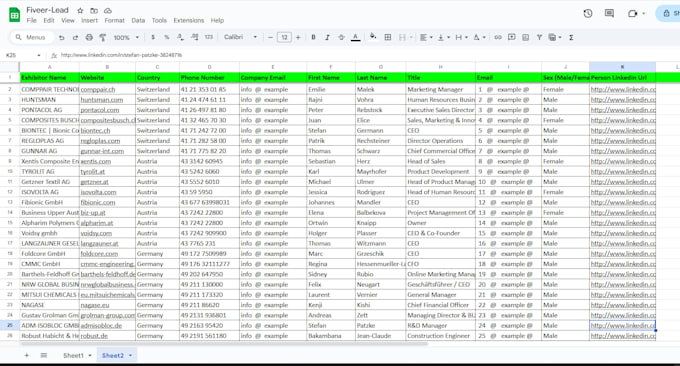Screen dimensions: 680x366
Task: Click the Share button
Action: pyautogui.click(x=668, y=13)
